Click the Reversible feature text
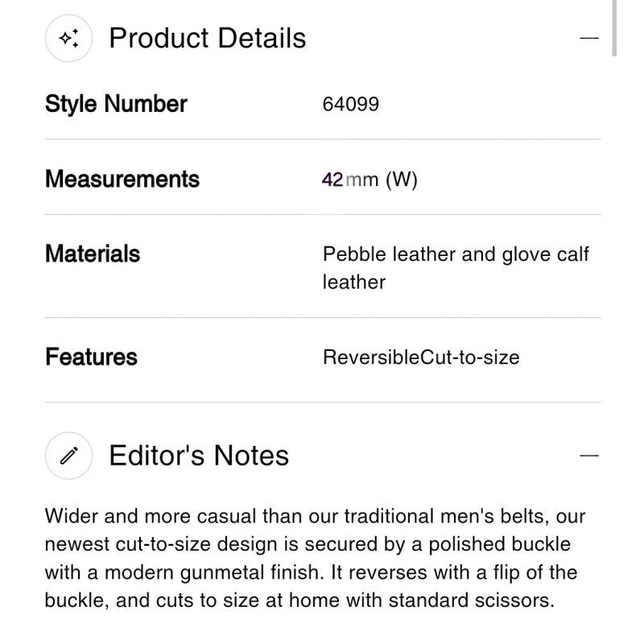The height and width of the screenshot is (644, 644). (370, 357)
